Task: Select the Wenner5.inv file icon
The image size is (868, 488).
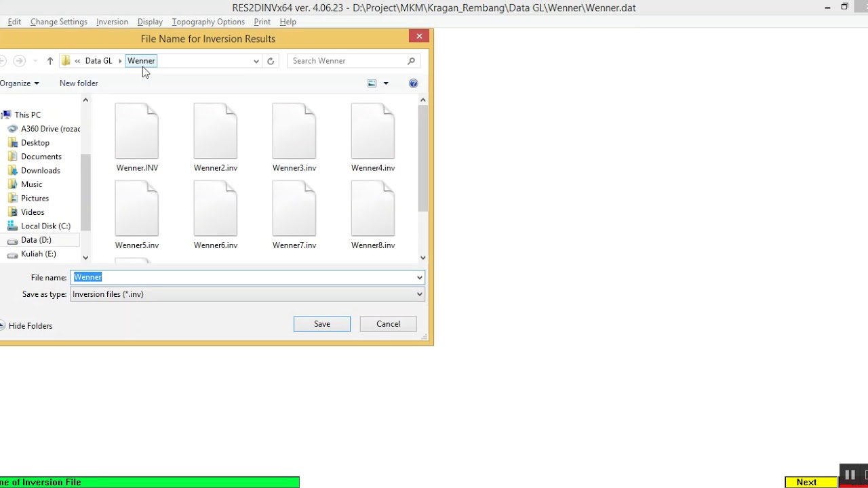Action: click(x=137, y=209)
